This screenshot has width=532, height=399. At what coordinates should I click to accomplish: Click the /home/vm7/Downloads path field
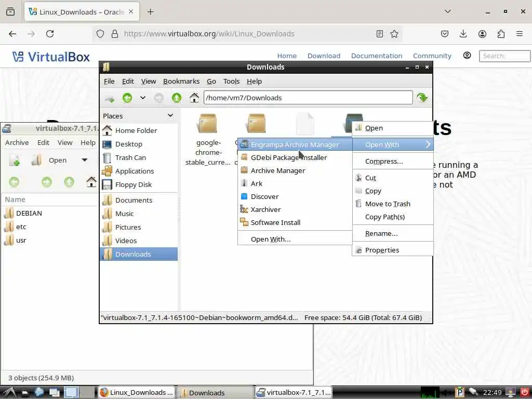click(x=308, y=98)
